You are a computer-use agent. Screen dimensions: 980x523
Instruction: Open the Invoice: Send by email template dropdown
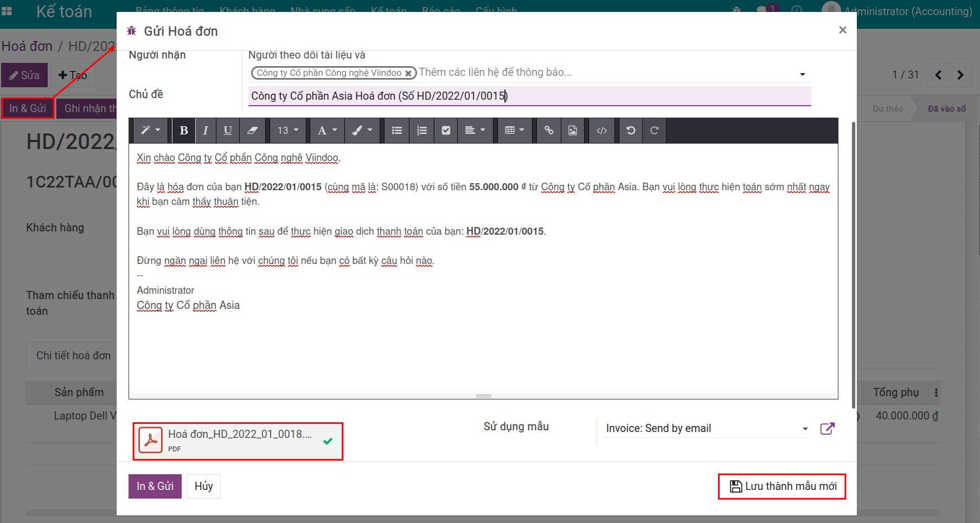click(805, 428)
